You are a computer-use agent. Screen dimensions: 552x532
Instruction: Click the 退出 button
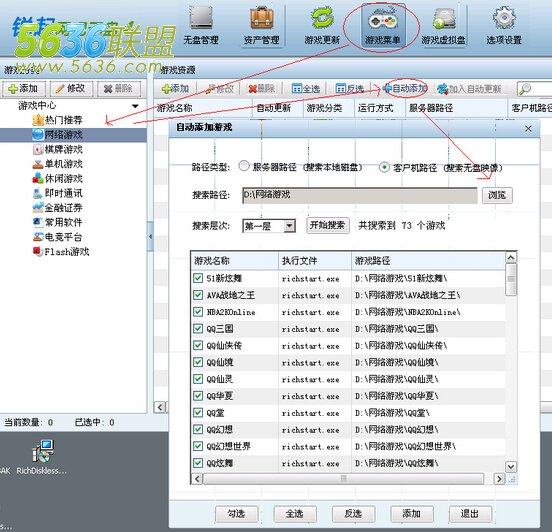coord(470,514)
